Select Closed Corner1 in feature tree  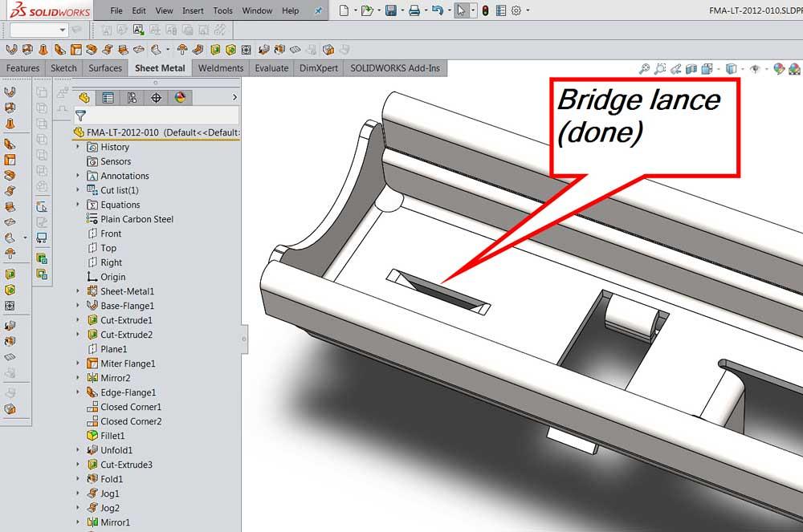[130, 407]
